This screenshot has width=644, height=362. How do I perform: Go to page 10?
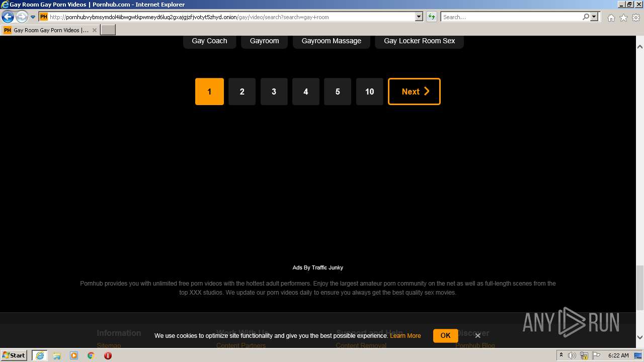[370, 92]
